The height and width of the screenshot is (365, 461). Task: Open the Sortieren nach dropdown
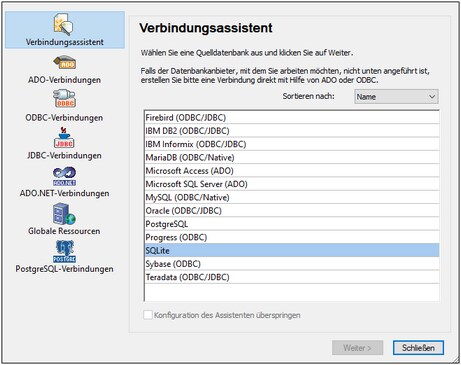[396, 97]
